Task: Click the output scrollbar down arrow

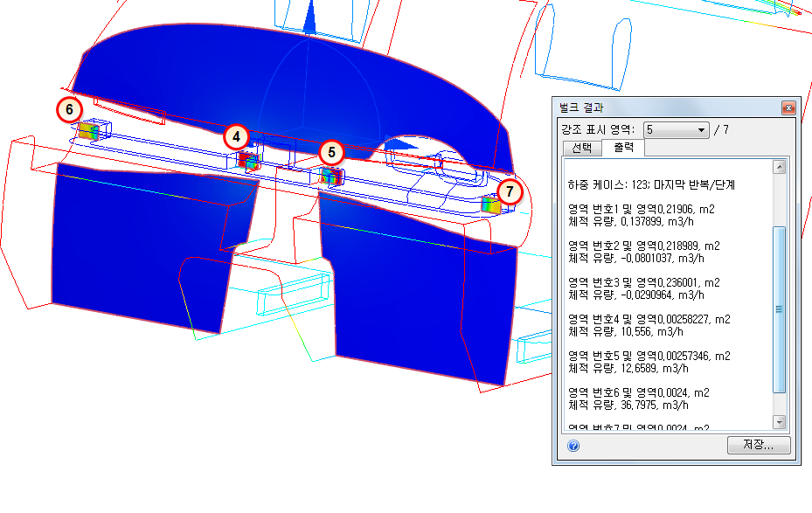Action: tap(780, 422)
